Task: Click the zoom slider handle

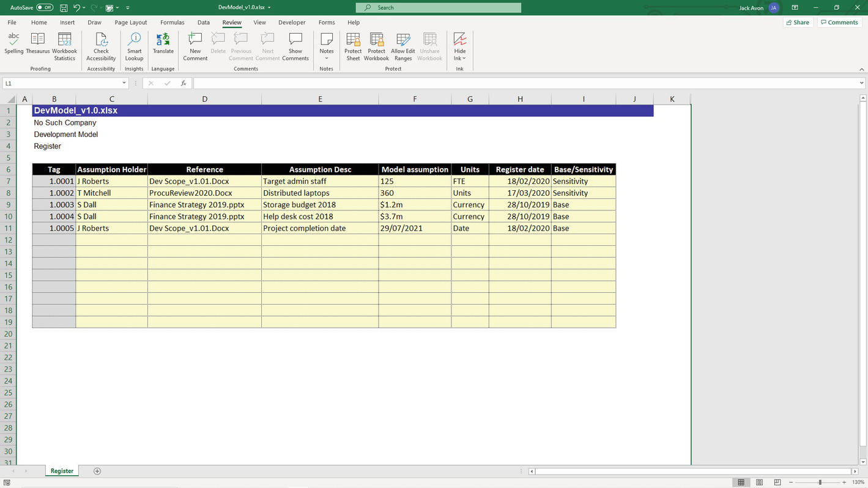Action: [x=820, y=482]
